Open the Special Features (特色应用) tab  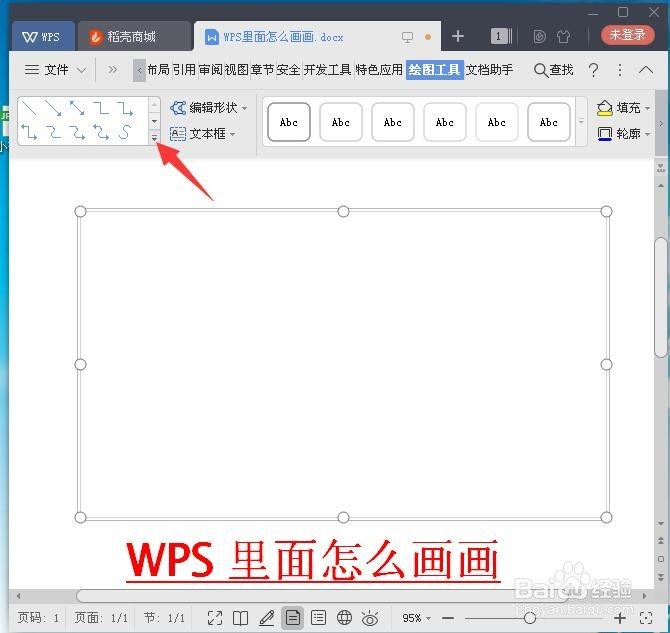pos(379,69)
